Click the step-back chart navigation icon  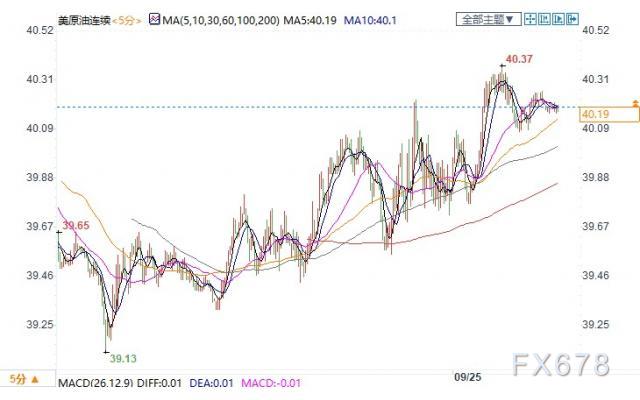click(544, 19)
